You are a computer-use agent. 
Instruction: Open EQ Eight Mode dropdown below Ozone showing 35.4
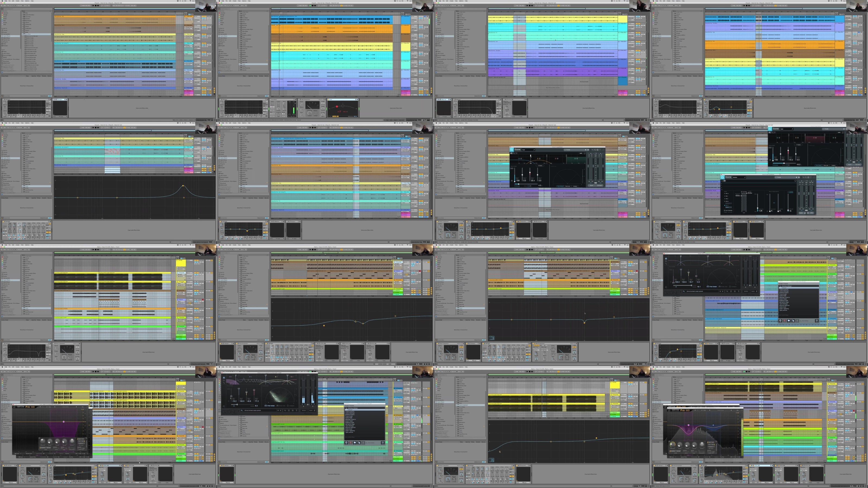[x=512, y=227]
